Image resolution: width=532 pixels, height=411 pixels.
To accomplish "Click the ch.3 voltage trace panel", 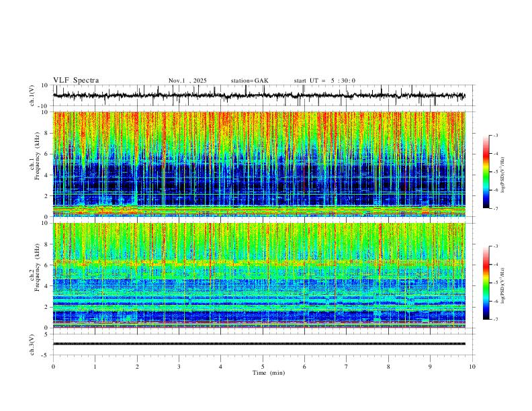I will [x=263, y=345].
